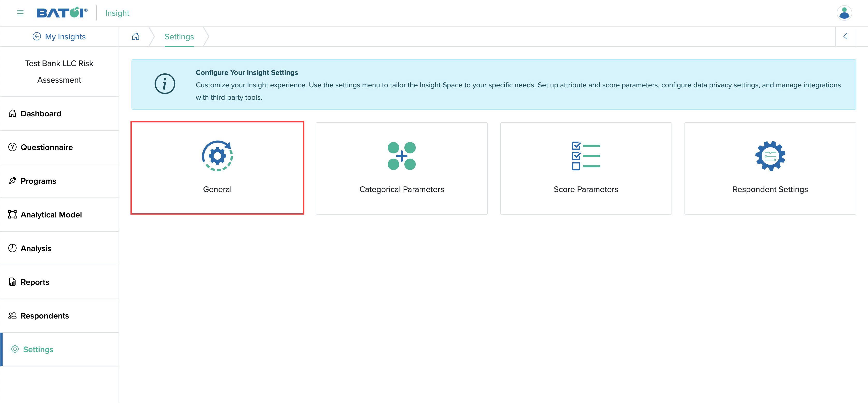
Task: Expand the hamburger menu icon
Action: point(20,13)
